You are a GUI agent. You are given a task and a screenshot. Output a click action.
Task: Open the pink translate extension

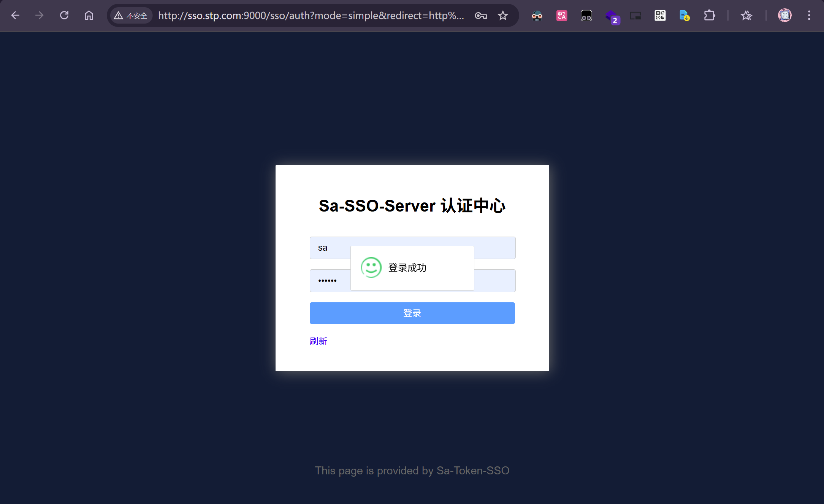(x=561, y=16)
